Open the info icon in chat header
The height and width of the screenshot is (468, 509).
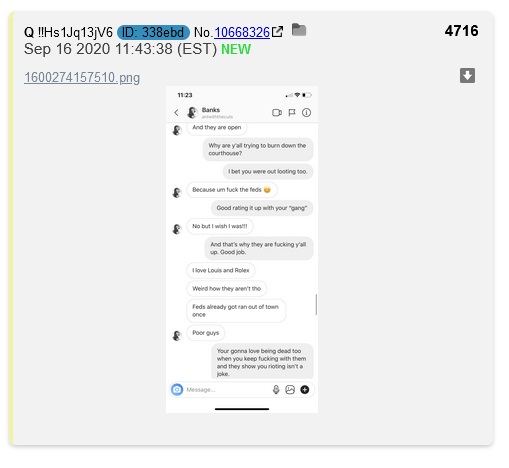pyautogui.click(x=306, y=113)
